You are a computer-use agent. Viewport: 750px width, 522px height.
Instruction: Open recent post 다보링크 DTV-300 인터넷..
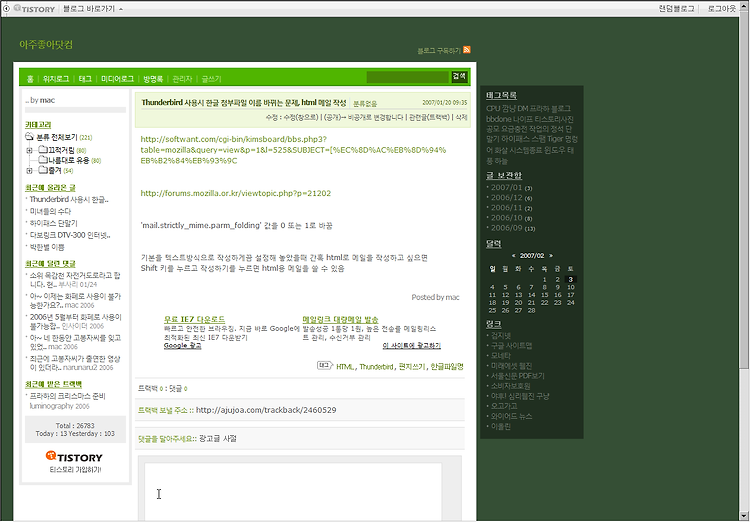[70, 235]
